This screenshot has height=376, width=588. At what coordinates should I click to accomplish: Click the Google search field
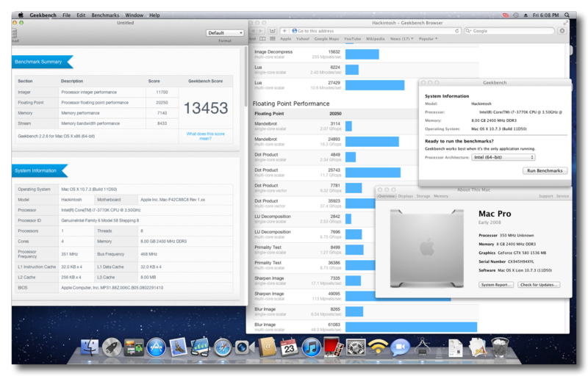point(509,31)
